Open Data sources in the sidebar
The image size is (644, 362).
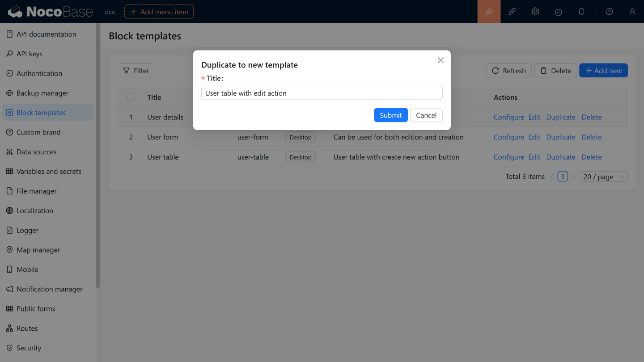pyautogui.click(x=36, y=152)
